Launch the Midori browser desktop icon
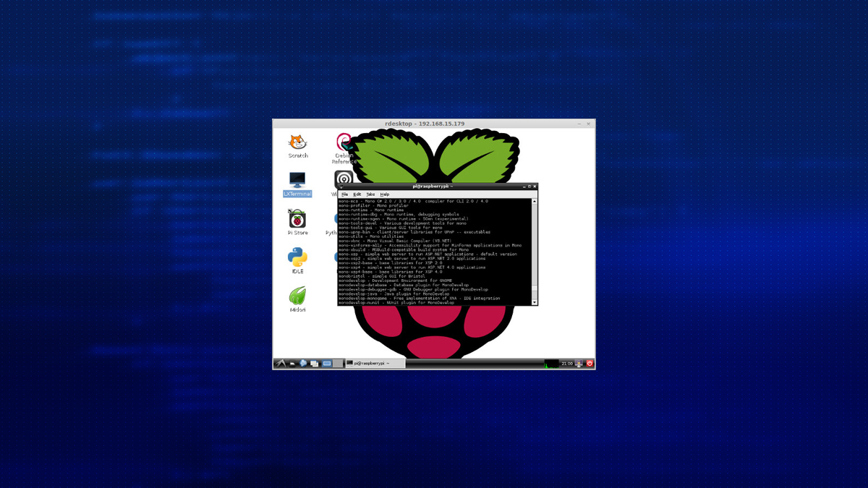 point(297,299)
